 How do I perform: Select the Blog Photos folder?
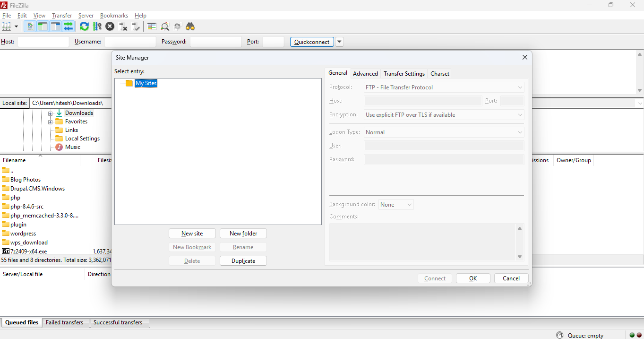[x=26, y=180]
